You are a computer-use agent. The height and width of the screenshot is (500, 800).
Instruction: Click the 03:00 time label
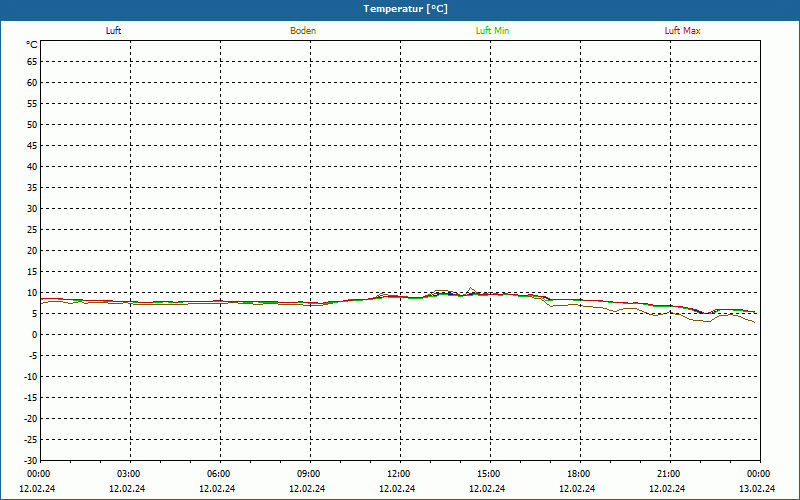[129, 474]
